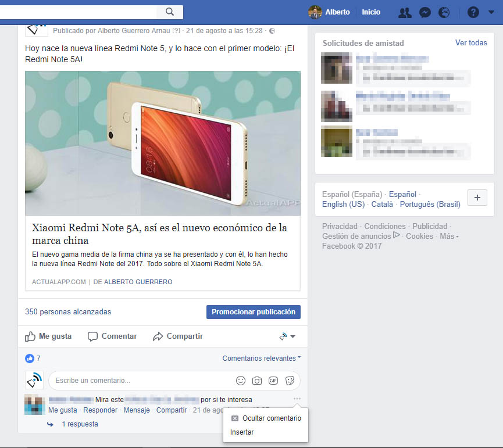Switch language to Português (Brasil)
Image resolution: width=503 pixels, height=448 pixels.
430,204
